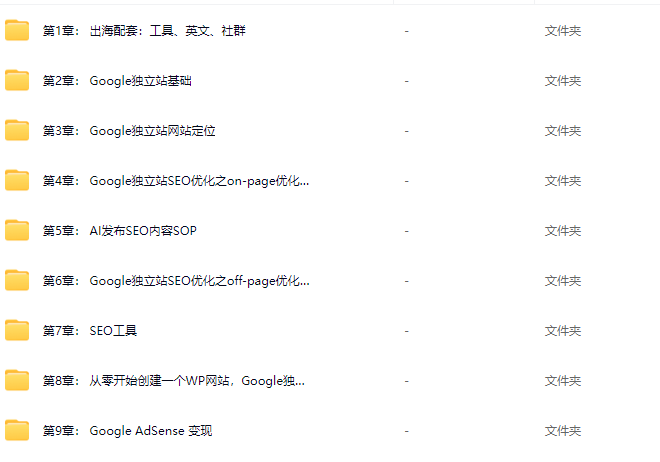Viewport: 660px width, 462px height.
Task: Select the 第5章 folder icon
Action: [17, 231]
